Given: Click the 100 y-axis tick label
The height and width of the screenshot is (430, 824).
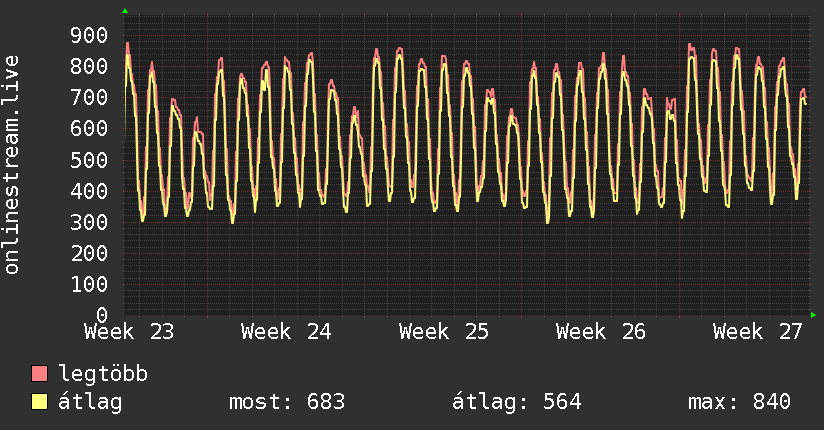Looking at the screenshot, I should pyautogui.click(x=89, y=284).
